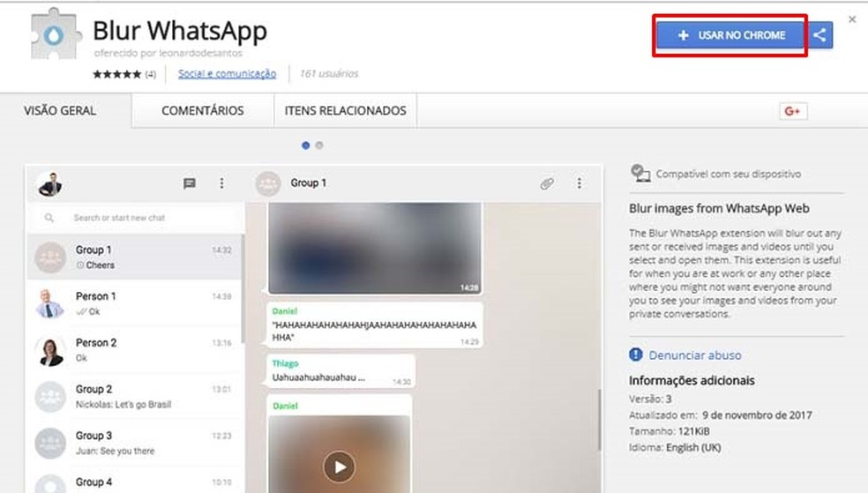Select the Person 2 chat row
Screen dimensions: 868x493
tap(134, 350)
